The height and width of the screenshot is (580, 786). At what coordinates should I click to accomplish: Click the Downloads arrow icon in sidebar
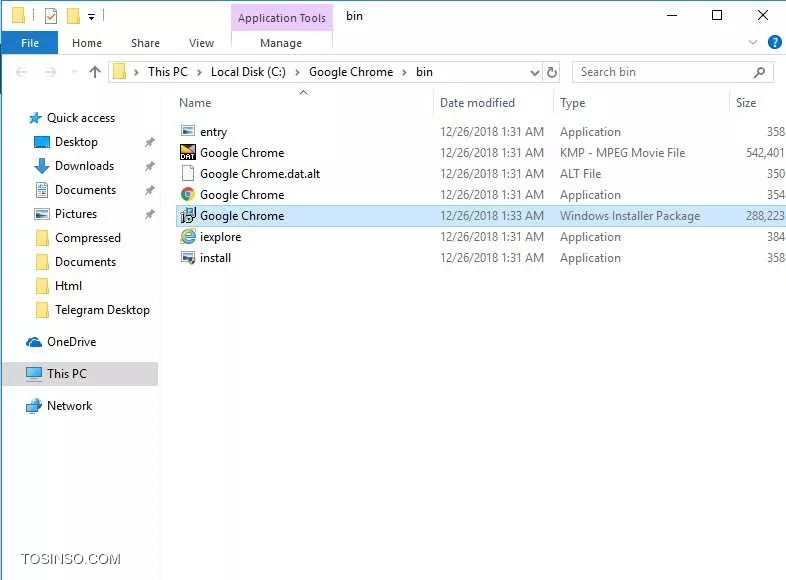[x=42, y=166]
